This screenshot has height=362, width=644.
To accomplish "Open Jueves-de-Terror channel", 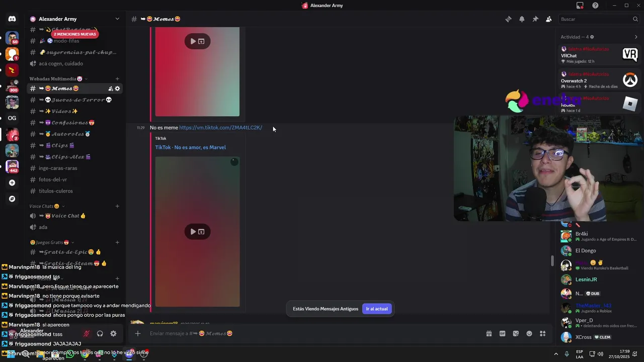I will [74, 100].
